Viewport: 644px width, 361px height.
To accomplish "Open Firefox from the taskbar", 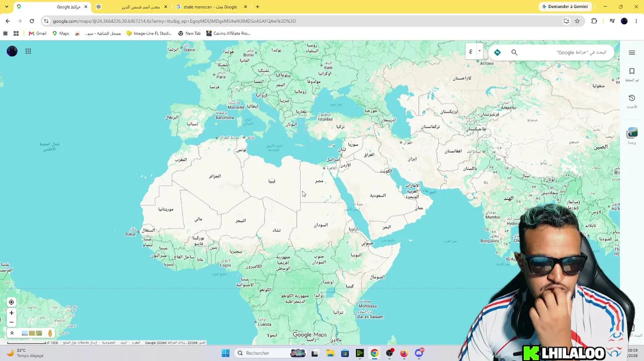I will click(404, 353).
